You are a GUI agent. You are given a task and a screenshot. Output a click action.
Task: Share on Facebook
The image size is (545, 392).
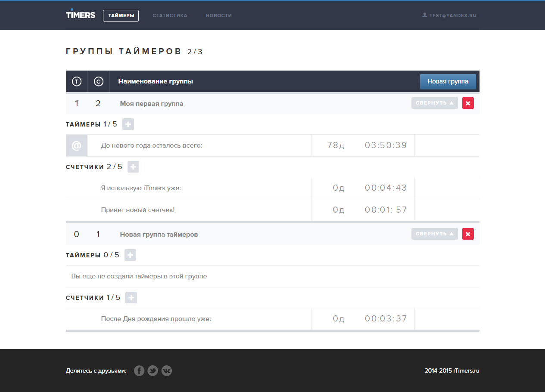(139, 370)
